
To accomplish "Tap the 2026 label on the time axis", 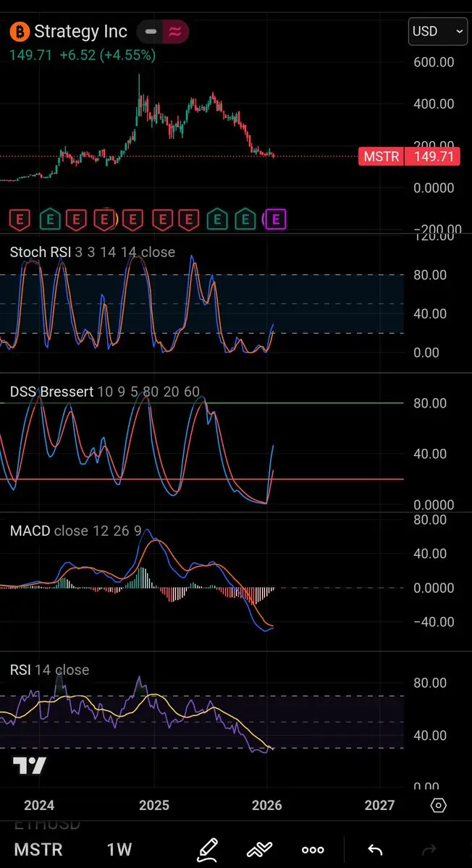I will 266,805.
